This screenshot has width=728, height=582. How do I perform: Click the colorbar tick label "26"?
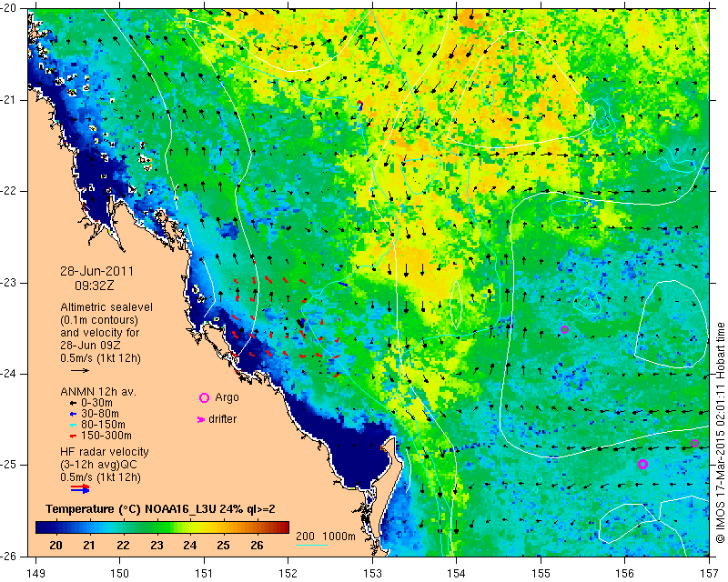tap(257, 546)
